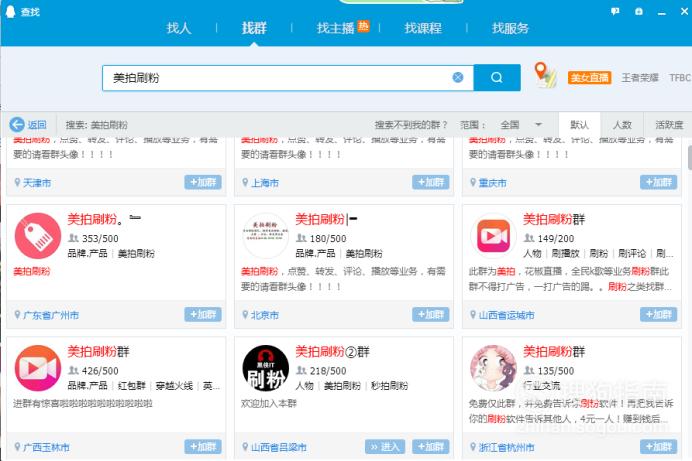692x461 pixels.
Task: Join the 上海市 group with +加群
Action: (431, 182)
